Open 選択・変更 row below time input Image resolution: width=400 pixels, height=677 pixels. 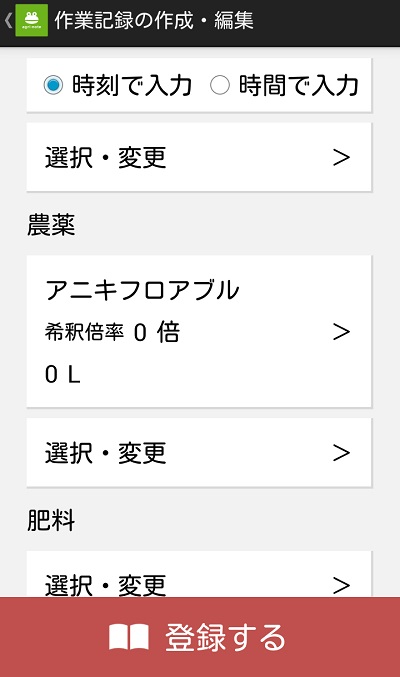199,157
